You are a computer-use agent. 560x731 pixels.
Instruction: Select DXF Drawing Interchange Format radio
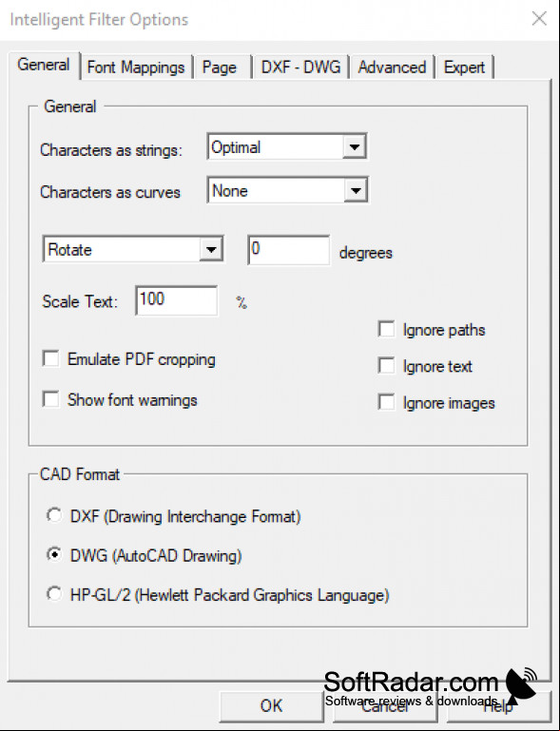[x=54, y=516]
